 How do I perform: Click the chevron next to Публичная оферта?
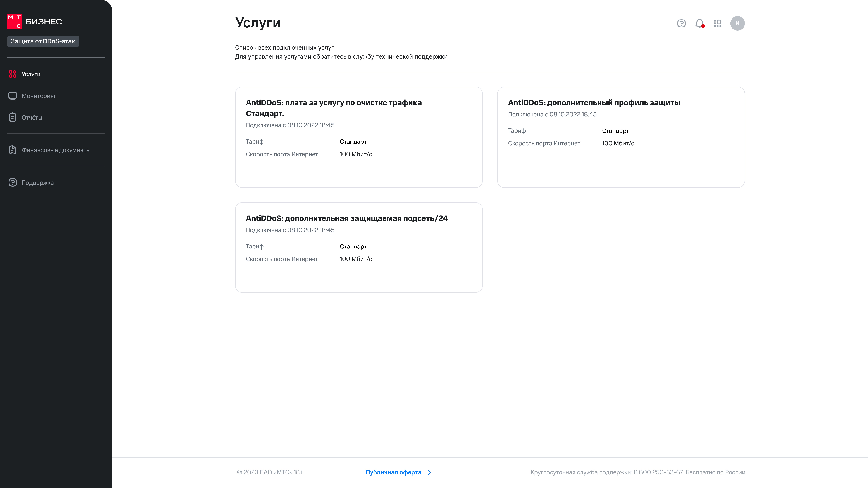click(429, 472)
